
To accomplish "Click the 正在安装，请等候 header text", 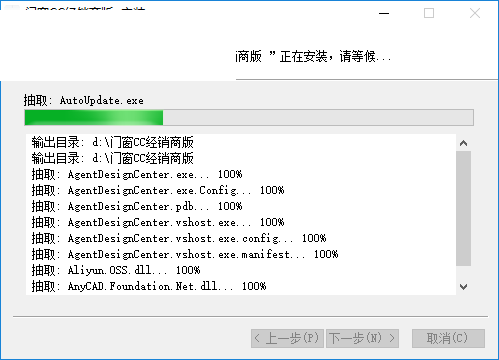I will click(335, 56).
